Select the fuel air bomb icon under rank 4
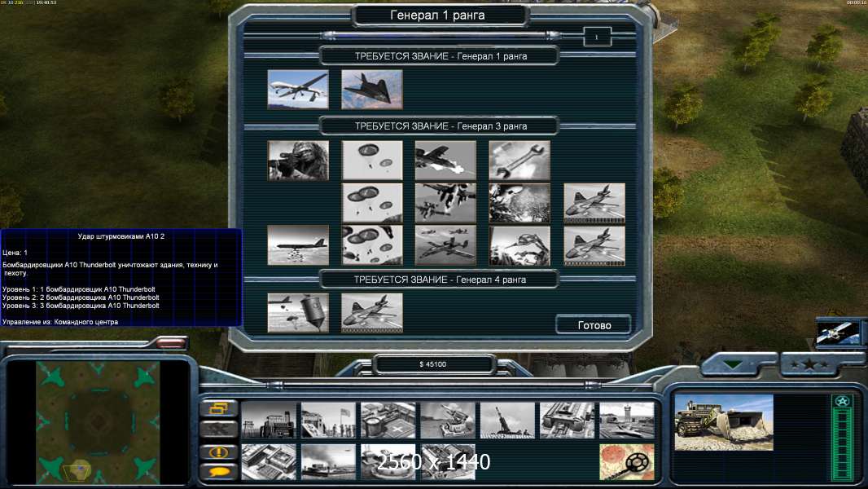Viewport: 868px width, 489px height. click(x=298, y=313)
